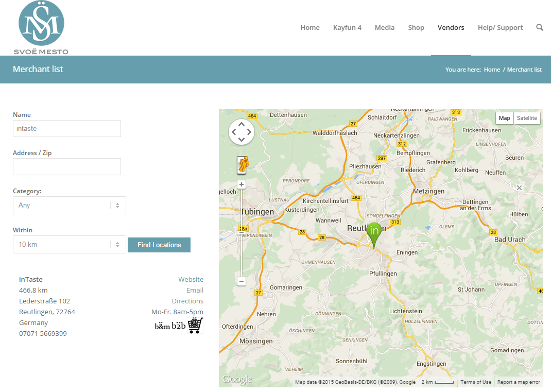Close the map overlay with X icon
The height and width of the screenshot is (392, 551).
click(519, 188)
